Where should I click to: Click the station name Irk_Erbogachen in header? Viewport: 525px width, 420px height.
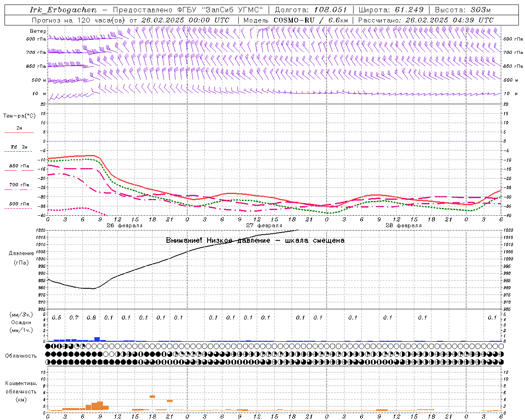pos(64,10)
